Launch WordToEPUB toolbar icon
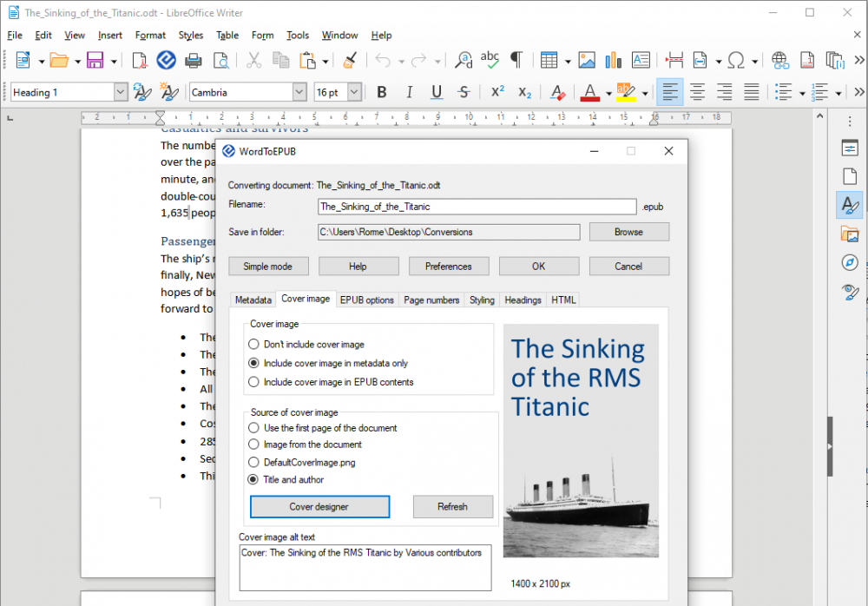This screenshot has height=606, width=868. 166,60
